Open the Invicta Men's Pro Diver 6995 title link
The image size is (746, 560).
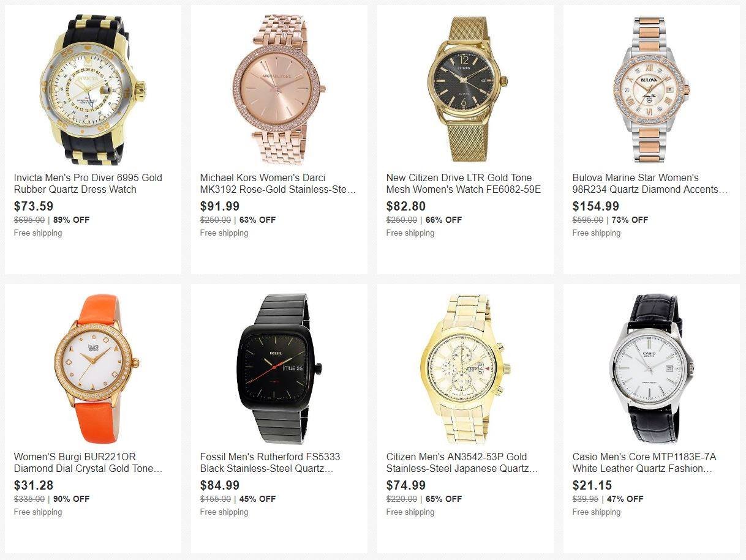(88, 184)
